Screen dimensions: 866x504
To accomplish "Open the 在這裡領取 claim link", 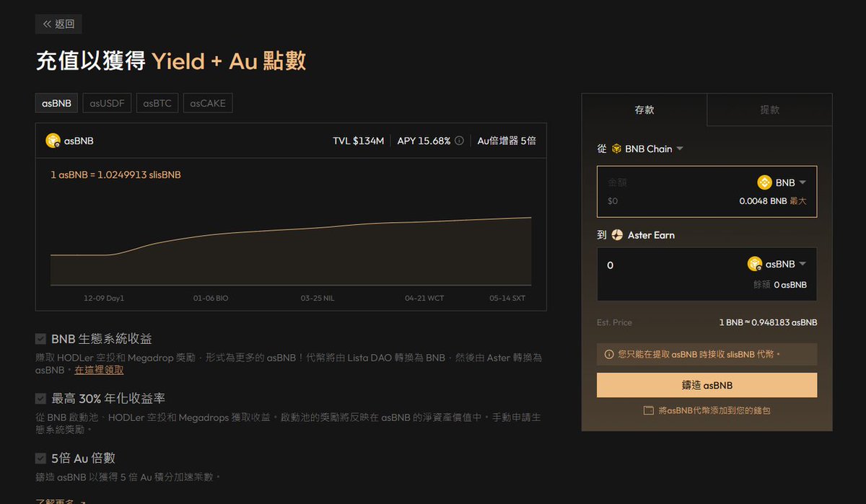I will 99,370.
